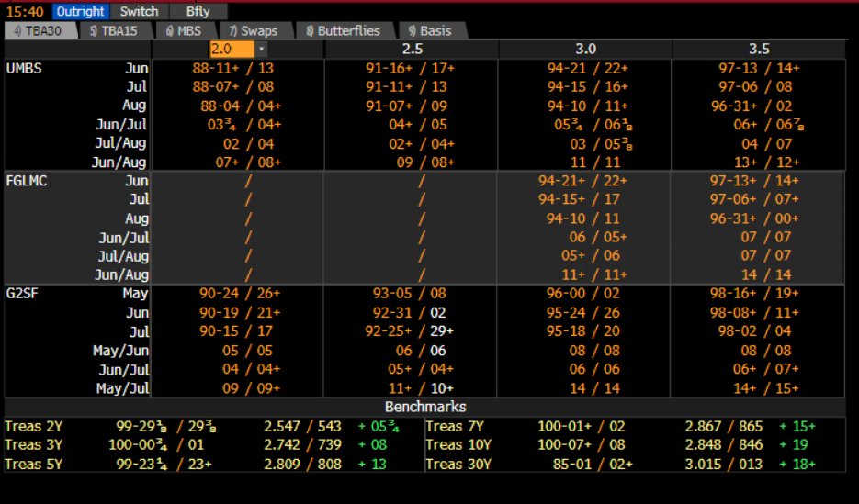
Task: Click G2SF Jul 3.5 quote 98-02 / 04
Action: (755, 331)
